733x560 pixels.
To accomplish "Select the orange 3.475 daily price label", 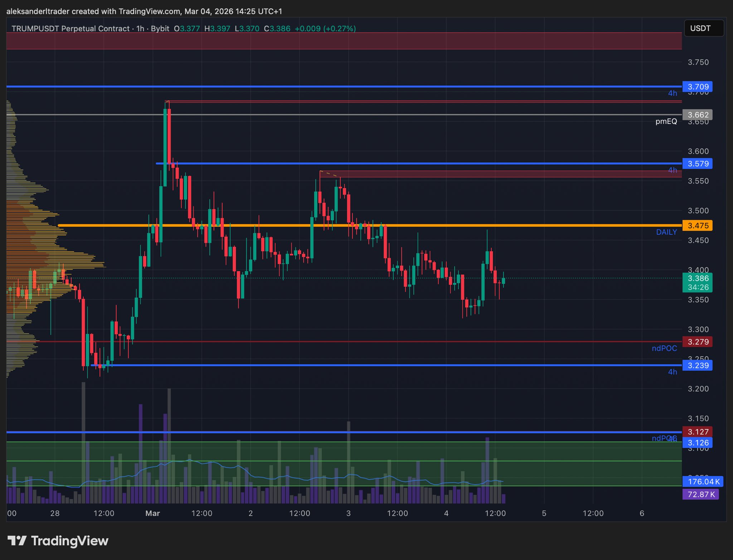I will [x=697, y=225].
